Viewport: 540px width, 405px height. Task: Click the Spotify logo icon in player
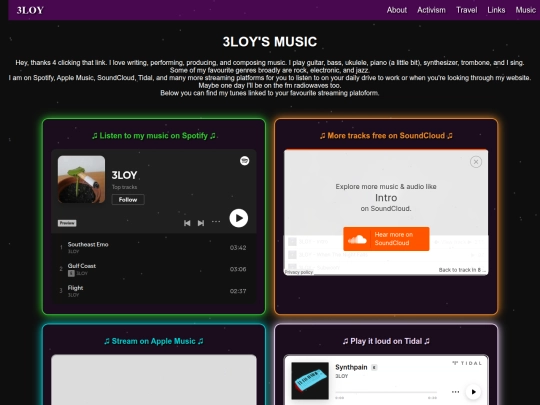coord(245,160)
